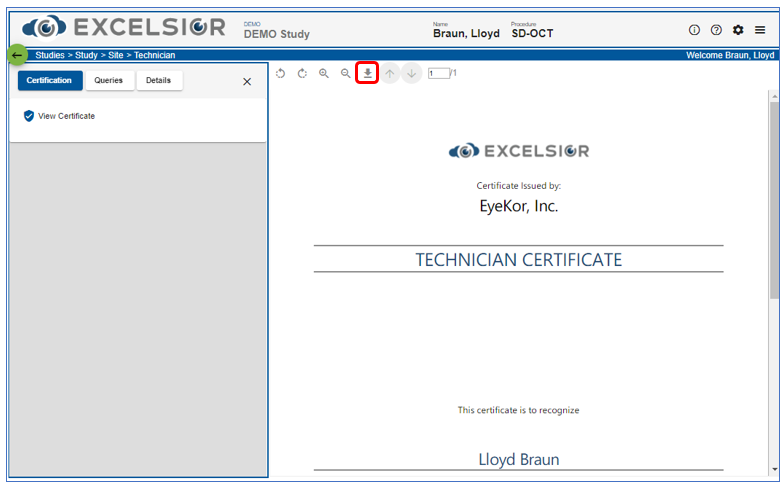Viewport: 783px width, 485px height.
Task: Go to next page with down arrow
Action: pos(411,73)
